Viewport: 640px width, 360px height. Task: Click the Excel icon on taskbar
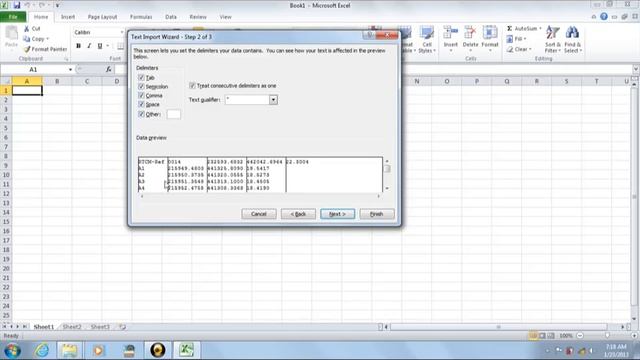tap(186, 350)
